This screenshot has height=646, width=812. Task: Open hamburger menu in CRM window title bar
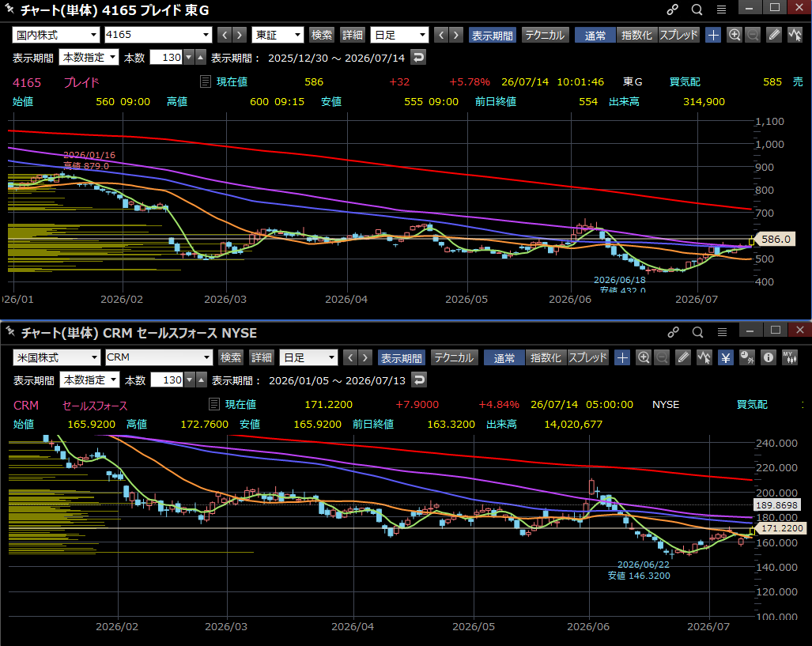tap(722, 332)
